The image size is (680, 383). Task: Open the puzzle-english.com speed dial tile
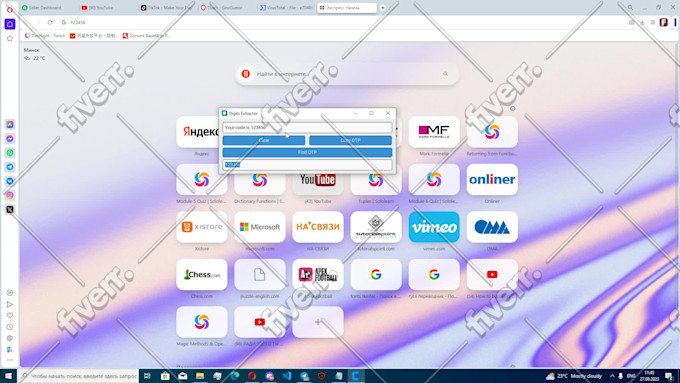pyautogui.click(x=260, y=275)
